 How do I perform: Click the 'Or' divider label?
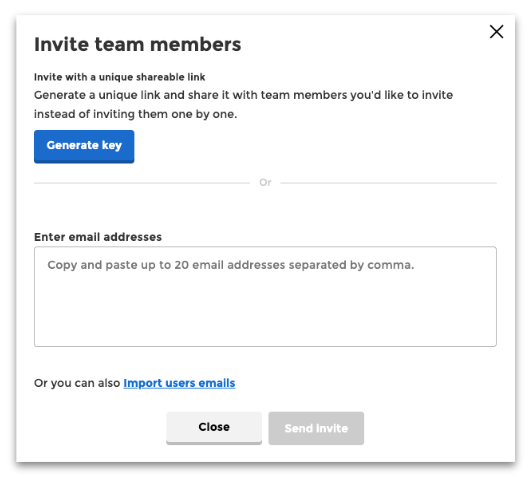(x=265, y=183)
